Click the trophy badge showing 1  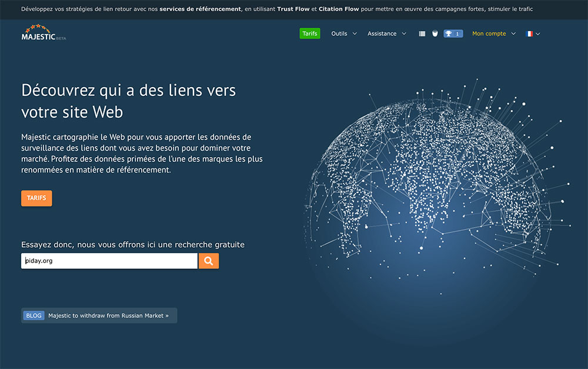(453, 34)
